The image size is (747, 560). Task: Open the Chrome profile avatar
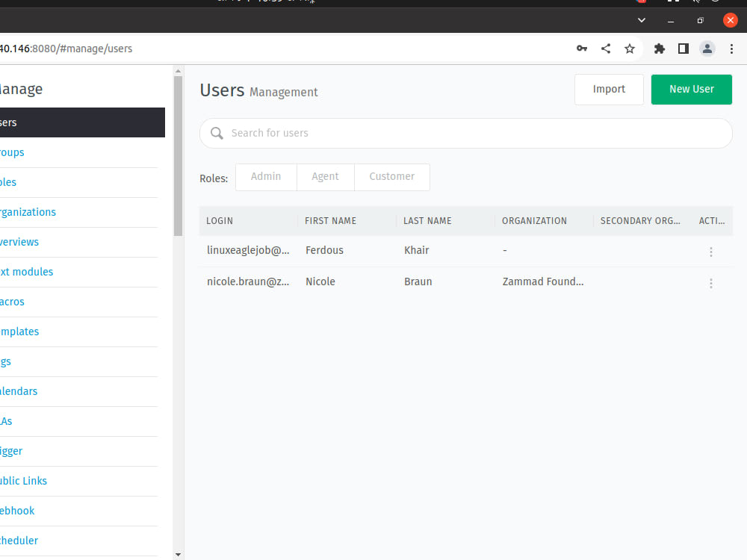(707, 49)
